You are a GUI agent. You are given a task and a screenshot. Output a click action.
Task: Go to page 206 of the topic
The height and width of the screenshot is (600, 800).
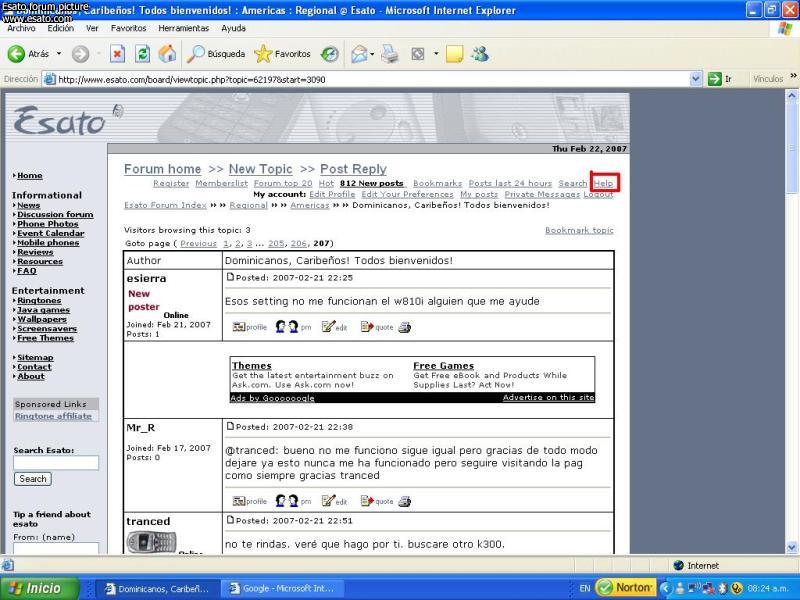point(298,243)
